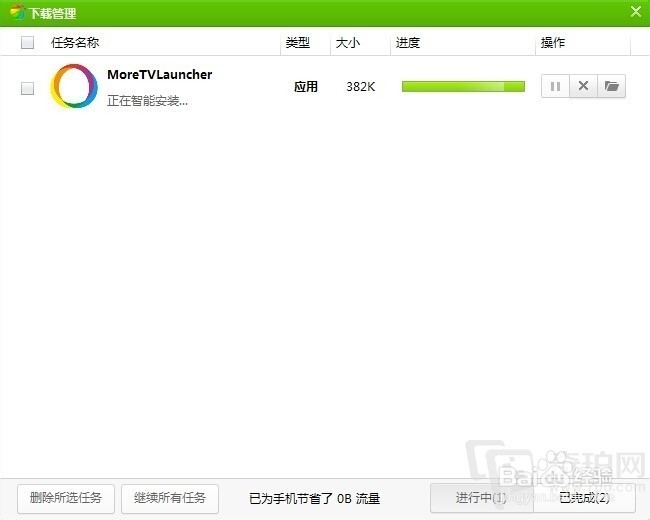Select the MoreTVLauncher task name
The width and height of the screenshot is (650, 520).
(x=160, y=75)
